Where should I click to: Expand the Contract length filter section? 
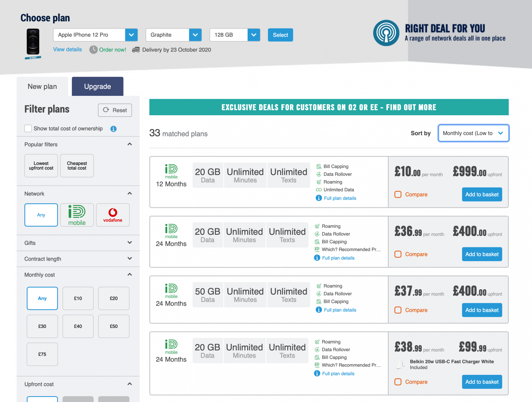pos(130,259)
